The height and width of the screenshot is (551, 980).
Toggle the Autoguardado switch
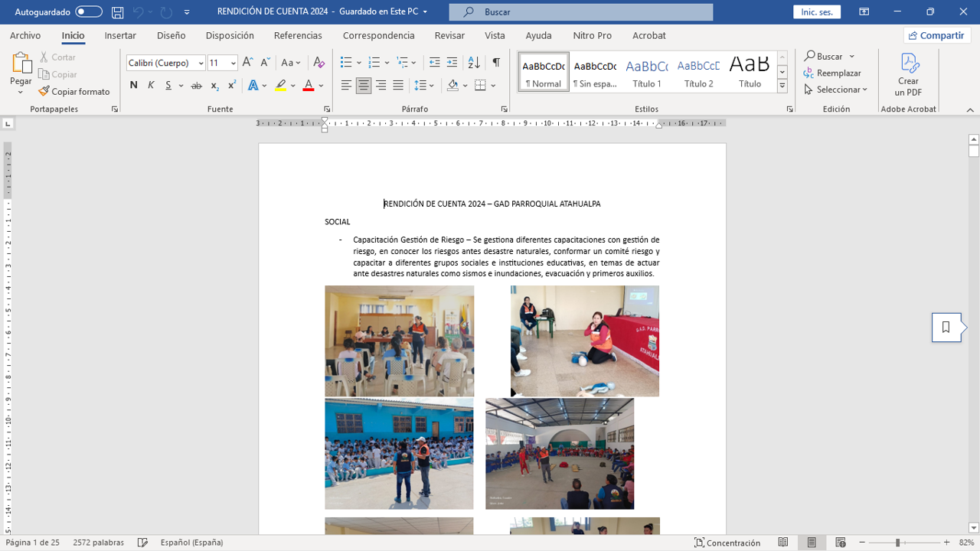tap(89, 12)
